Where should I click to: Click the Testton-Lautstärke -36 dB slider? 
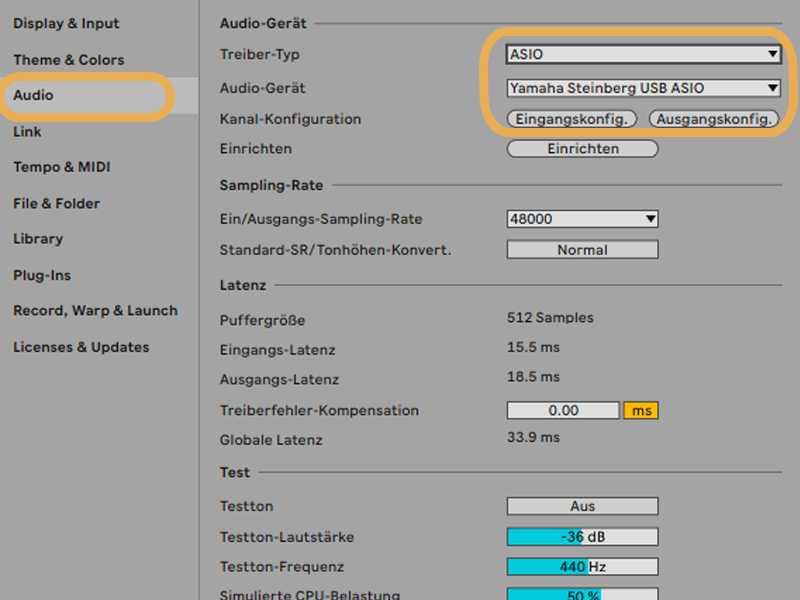point(582,537)
